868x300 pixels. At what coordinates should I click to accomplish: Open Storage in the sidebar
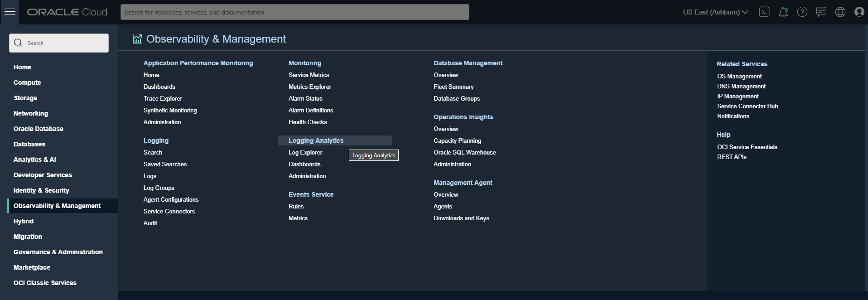pyautogui.click(x=25, y=98)
